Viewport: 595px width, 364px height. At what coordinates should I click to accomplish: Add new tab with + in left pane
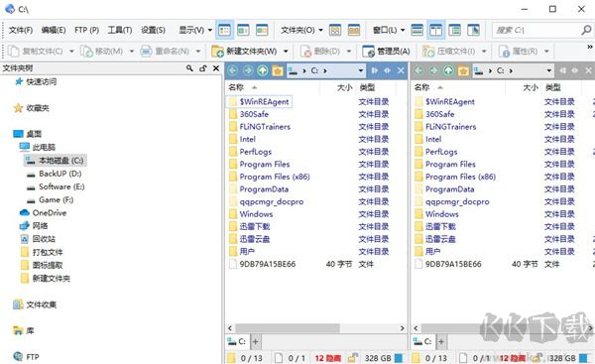[256, 342]
